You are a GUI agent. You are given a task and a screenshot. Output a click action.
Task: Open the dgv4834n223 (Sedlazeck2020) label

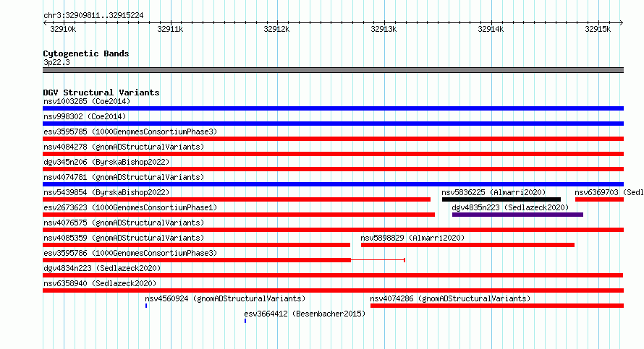click(x=102, y=268)
